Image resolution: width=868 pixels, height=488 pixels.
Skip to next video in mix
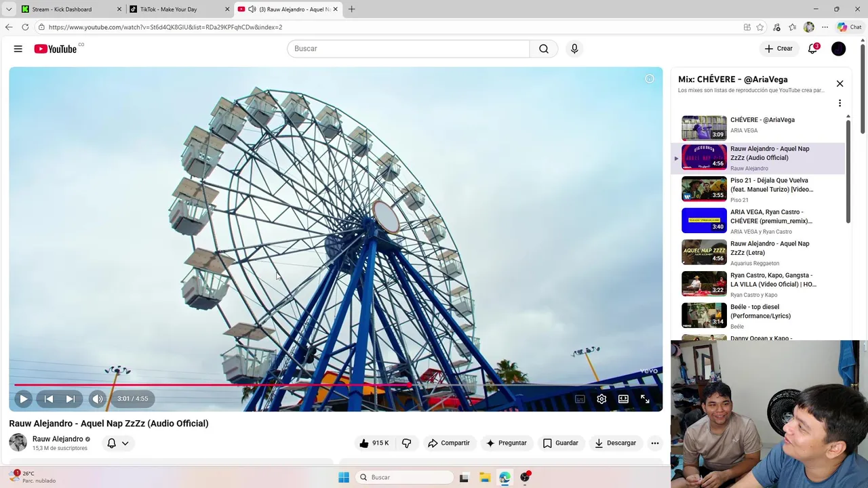point(71,399)
